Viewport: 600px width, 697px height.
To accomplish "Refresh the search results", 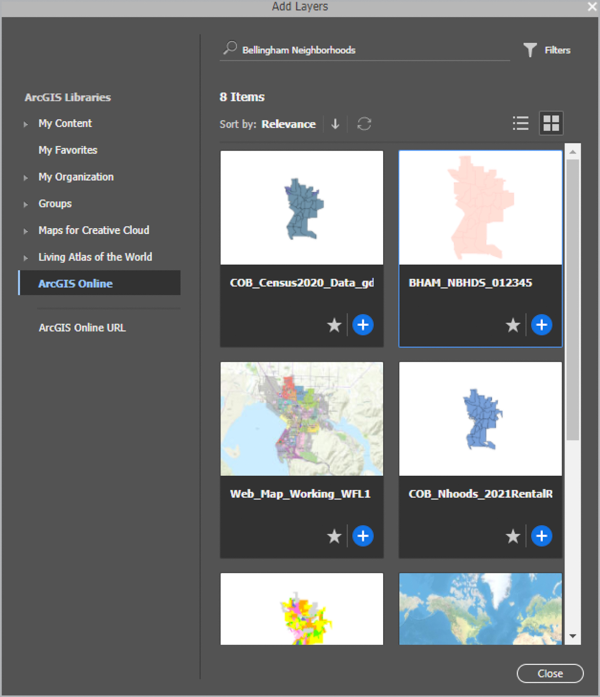I will [365, 124].
